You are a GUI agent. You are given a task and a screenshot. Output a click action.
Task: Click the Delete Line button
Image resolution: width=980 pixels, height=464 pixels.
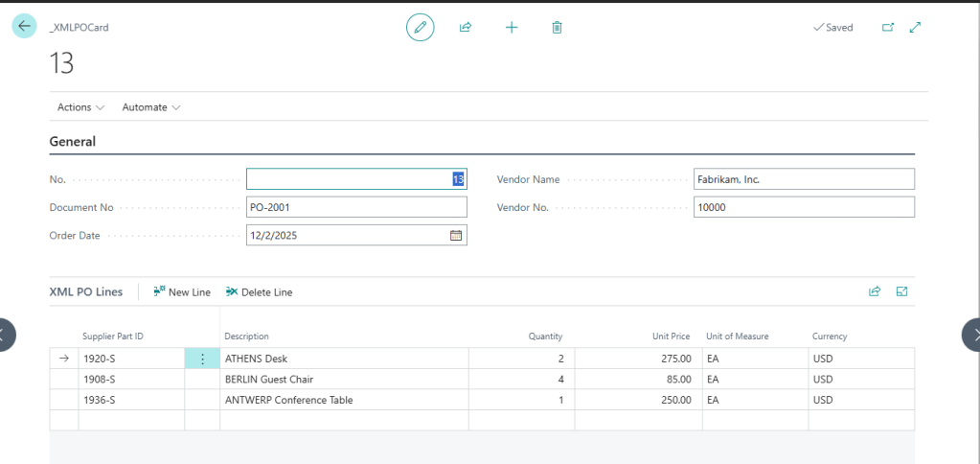260,292
